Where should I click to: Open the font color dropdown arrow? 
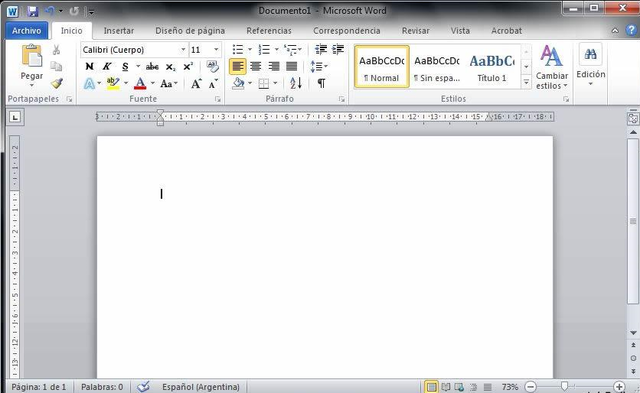152,84
